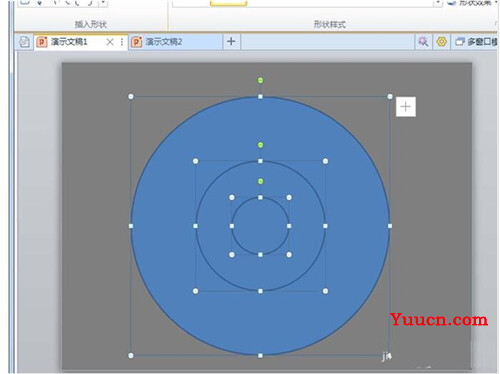Image resolution: width=500 pixels, height=374 pixels.
Task: Open the 多窗口 multi-window mode button
Action: [476, 42]
